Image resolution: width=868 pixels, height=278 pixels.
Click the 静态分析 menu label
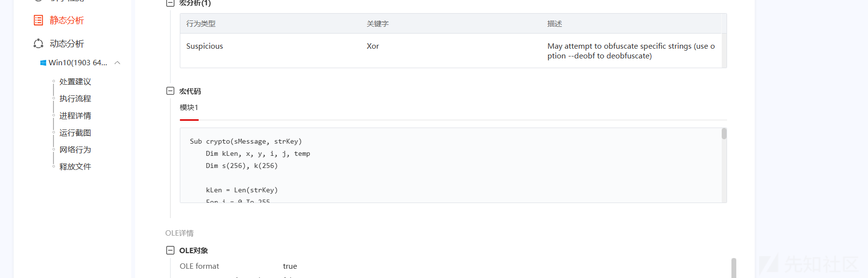(67, 20)
